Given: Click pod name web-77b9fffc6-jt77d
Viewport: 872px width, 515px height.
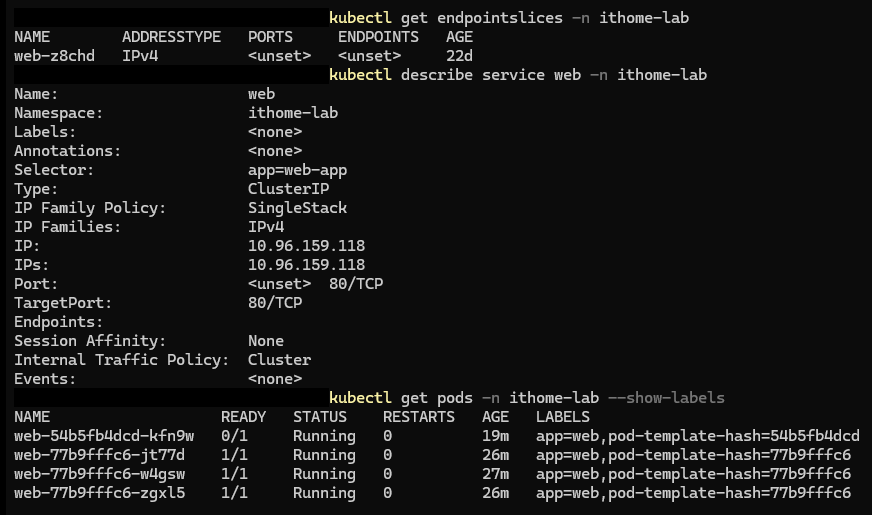Looking at the screenshot, I should 100,455.
